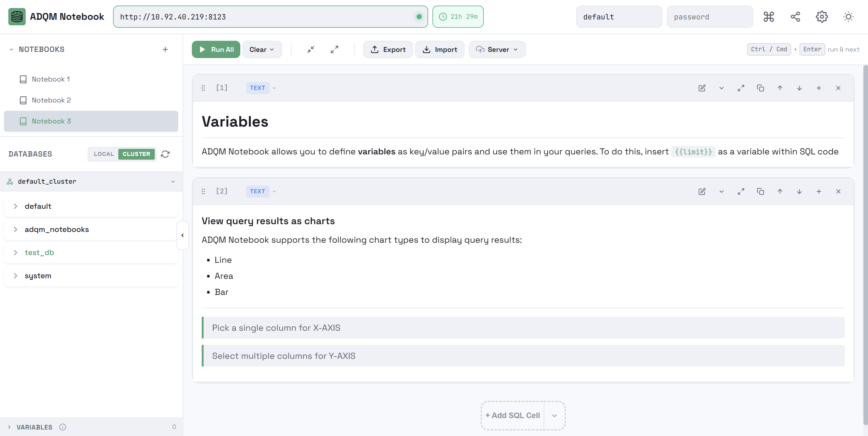
Task: Click the Run All button
Action: 216,49
